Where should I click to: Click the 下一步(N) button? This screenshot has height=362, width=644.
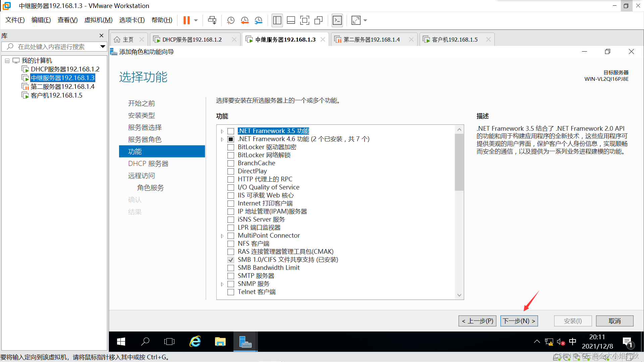tap(519, 321)
